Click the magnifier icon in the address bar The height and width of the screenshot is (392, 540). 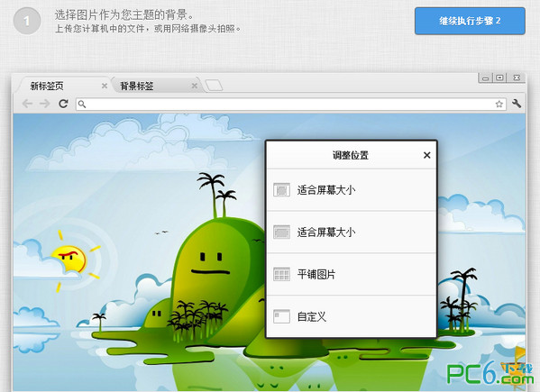click(82, 104)
